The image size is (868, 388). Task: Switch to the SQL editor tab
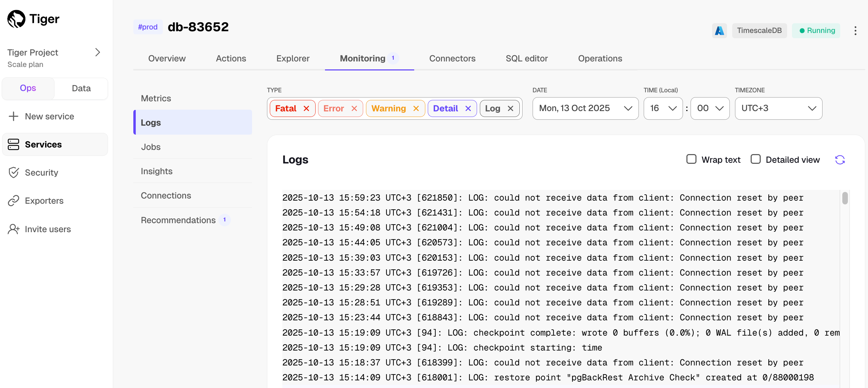click(526, 58)
